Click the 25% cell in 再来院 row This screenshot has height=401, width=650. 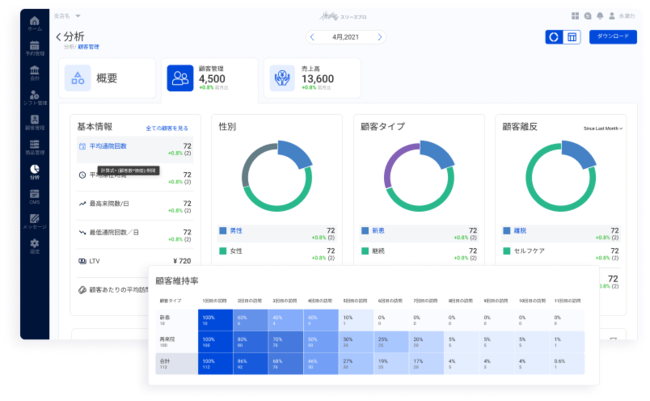(391, 342)
